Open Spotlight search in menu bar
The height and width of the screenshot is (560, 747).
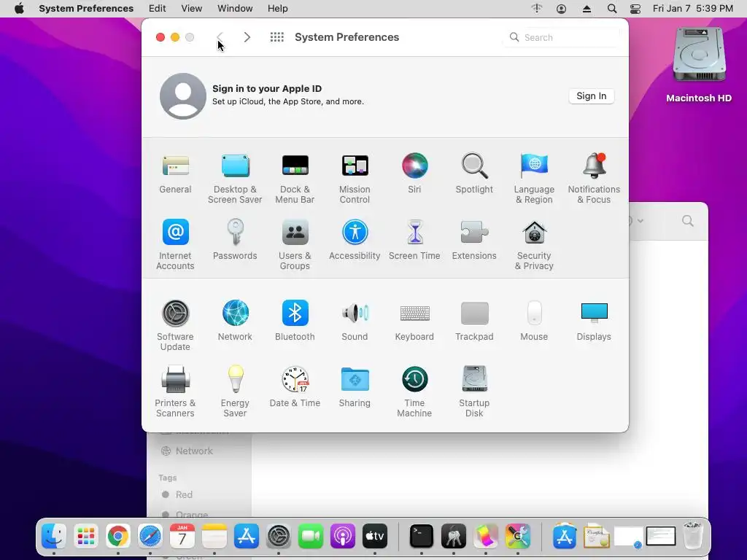pos(612,9)
